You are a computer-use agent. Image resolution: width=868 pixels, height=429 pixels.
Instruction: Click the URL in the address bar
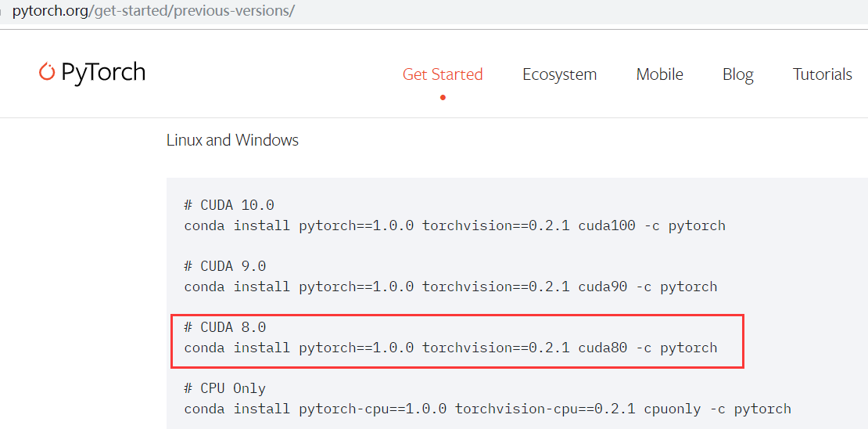(153, 12)
